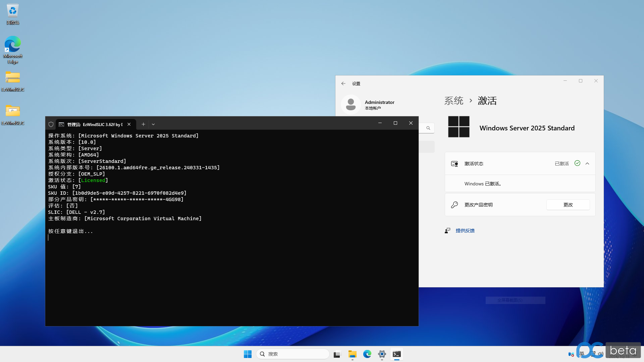The width and height of the screenshot is (644, 362).
Task: Switch to Settings app in taskbar
Action: [382, 354]
